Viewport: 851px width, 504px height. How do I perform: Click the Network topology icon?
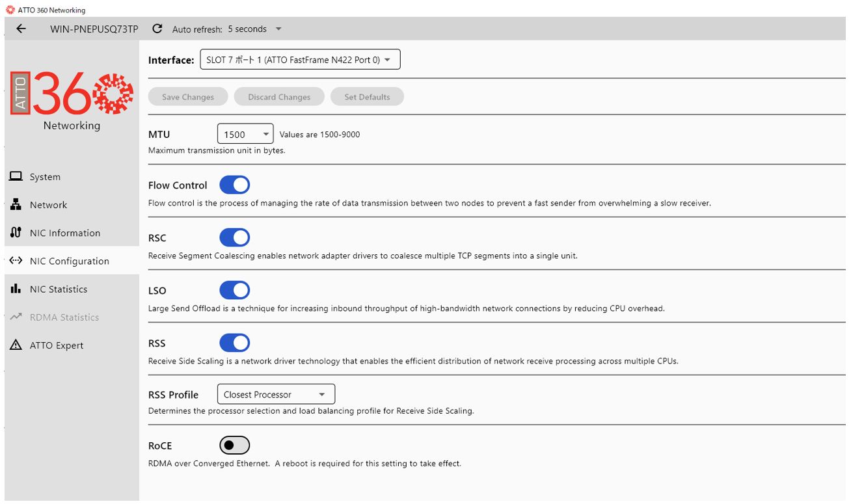pyautogui.click(x=16, y=204)
